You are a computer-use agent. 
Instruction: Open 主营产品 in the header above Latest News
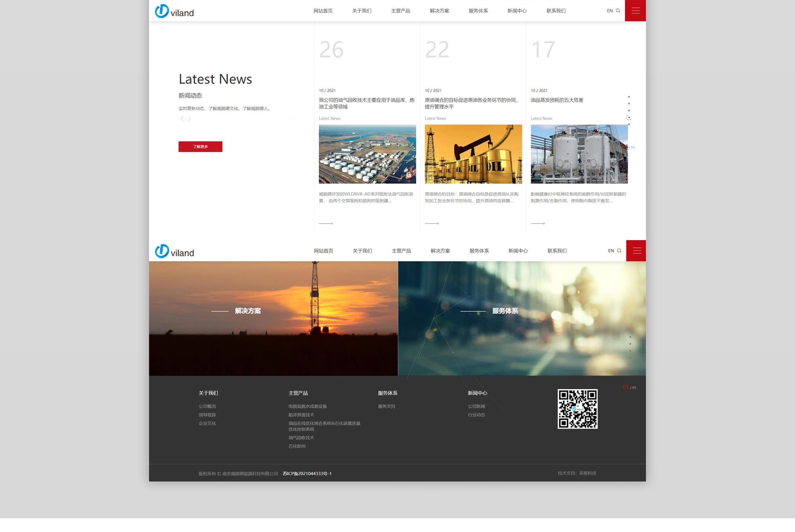pyautogui.click(x=401, y=11)
